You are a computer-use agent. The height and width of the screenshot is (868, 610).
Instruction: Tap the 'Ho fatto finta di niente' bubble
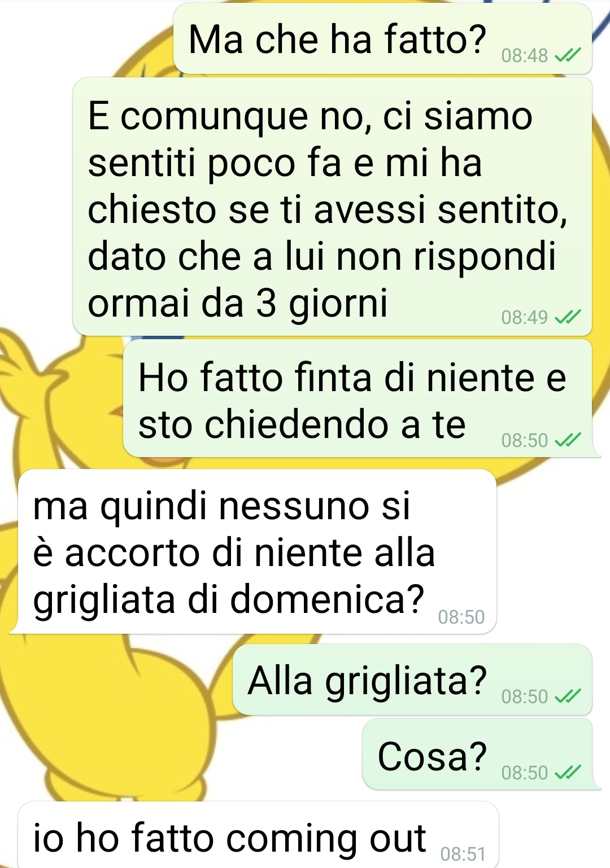[x=358, y=398]
